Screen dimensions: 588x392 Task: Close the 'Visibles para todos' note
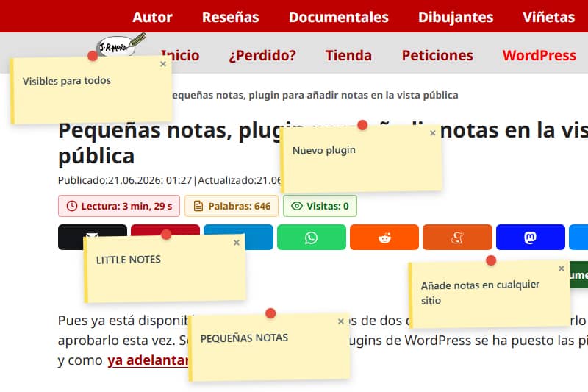(163, 64)
